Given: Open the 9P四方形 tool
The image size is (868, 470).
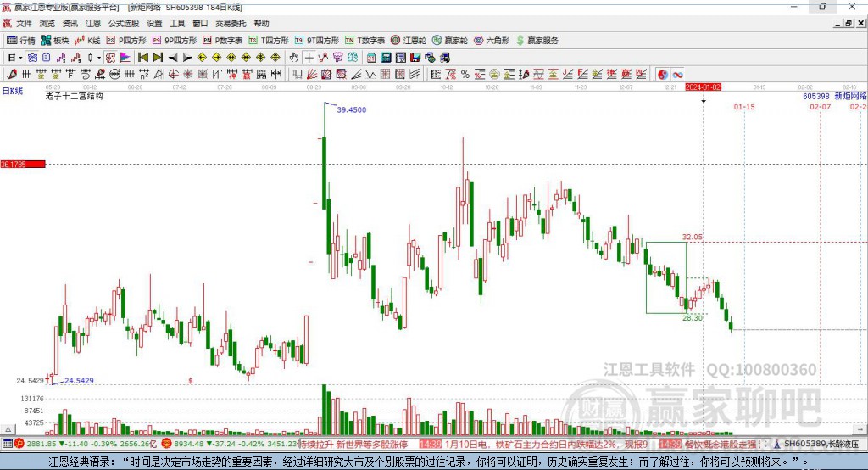Looking at the screenshot, I should click(x=175, y=41).
